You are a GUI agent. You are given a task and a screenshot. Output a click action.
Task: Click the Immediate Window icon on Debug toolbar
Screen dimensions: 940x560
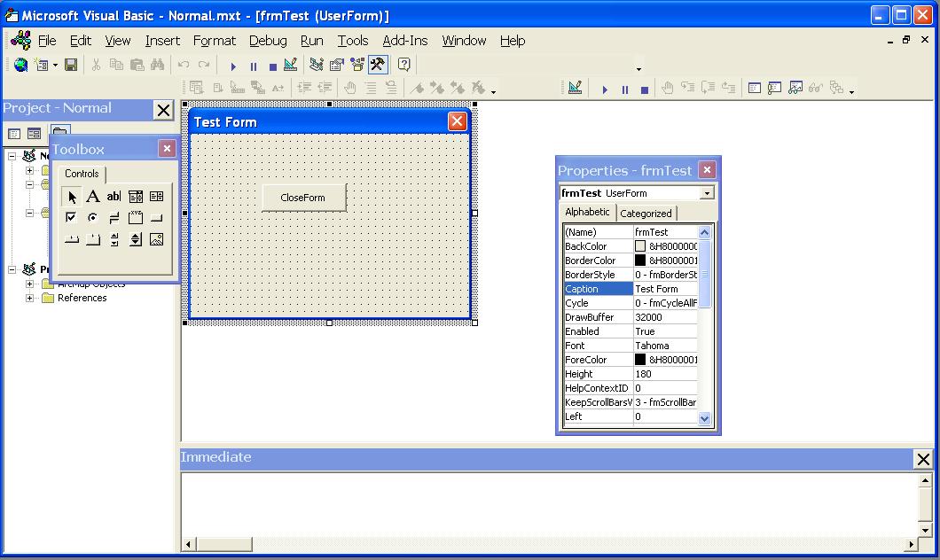pos(774,89)
